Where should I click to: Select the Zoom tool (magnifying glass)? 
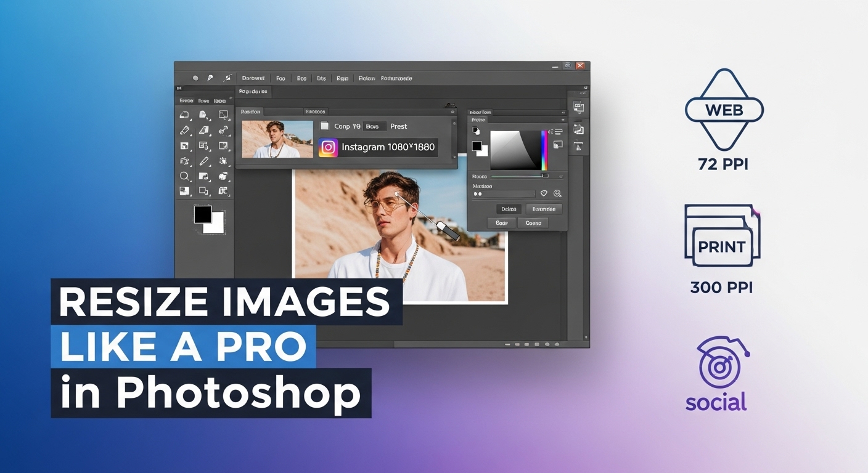(x=186, y=176)
